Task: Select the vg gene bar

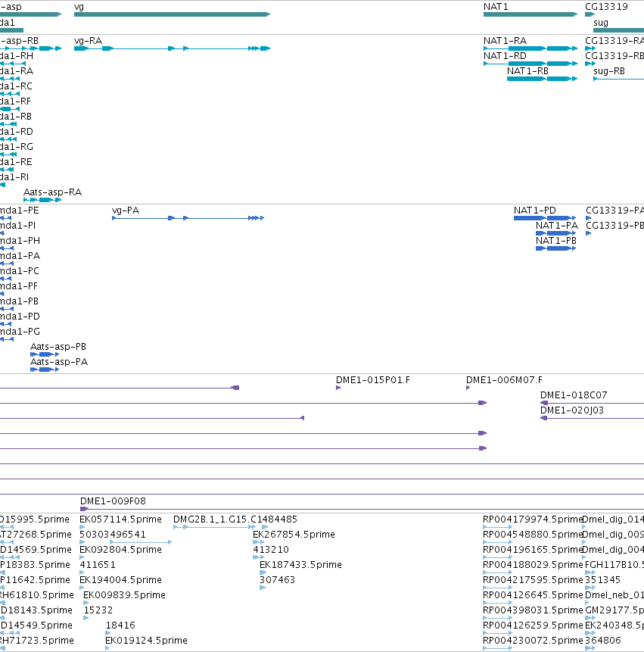Action: click(x=172, y=14)
